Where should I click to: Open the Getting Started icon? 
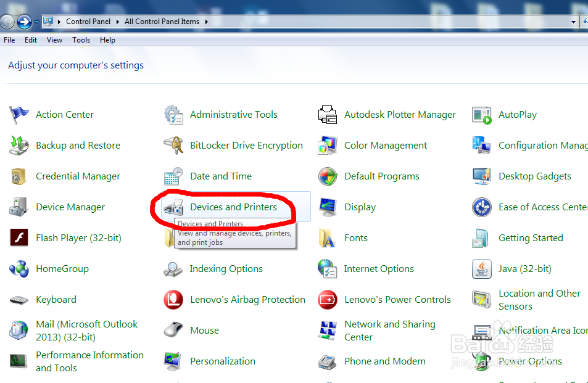(x=481, y=238)
